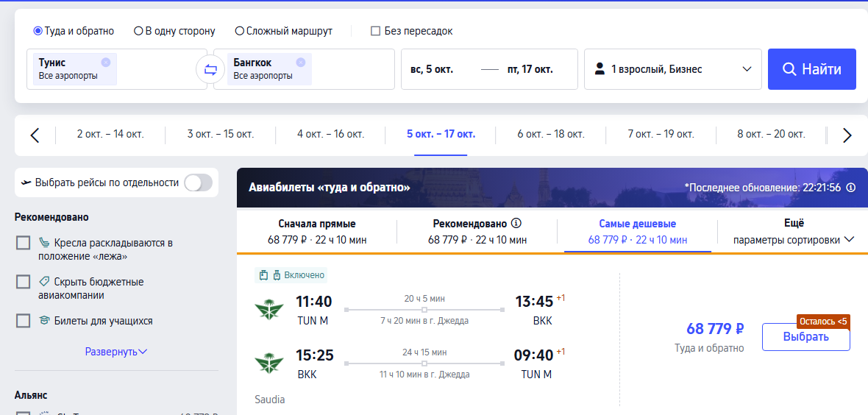Select Сложный маршрут radio option
Viewport: 868px width, 415px height.
[283, 31]
